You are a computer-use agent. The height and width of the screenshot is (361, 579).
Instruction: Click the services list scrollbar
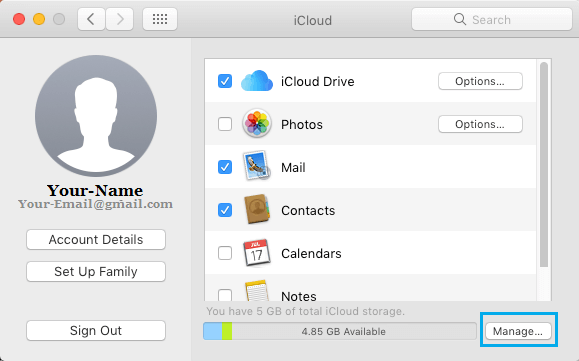point(544,165)
